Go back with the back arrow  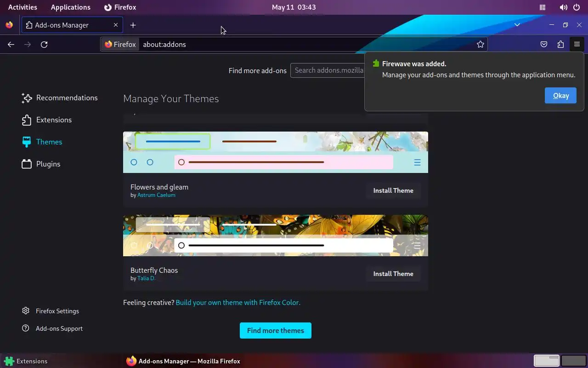(11, 44)
